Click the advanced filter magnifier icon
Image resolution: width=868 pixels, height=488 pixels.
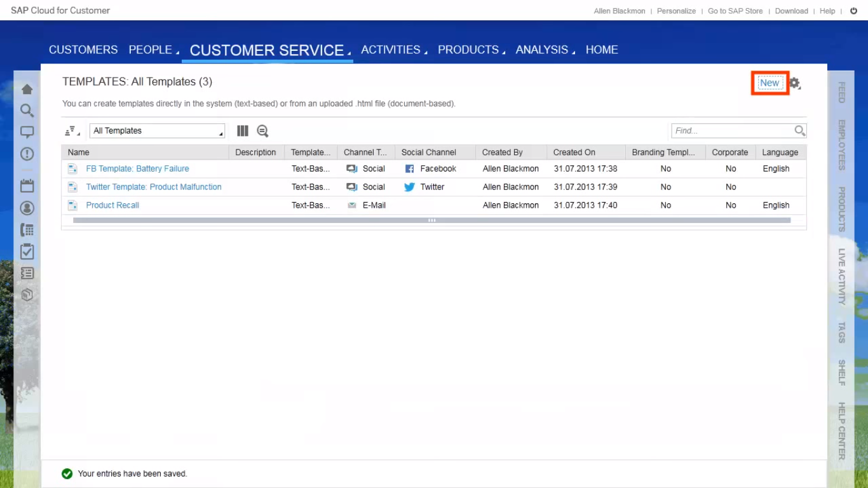262,131
